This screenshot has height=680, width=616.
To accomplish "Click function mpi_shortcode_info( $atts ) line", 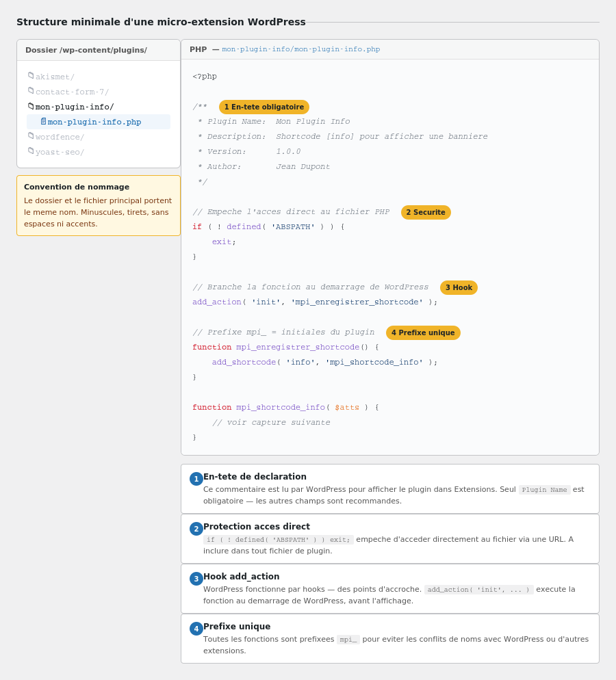I will click(286, 408).
